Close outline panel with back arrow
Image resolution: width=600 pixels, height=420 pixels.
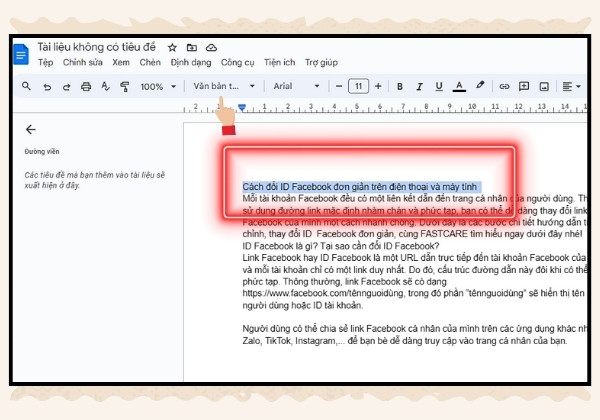pos(31,130)
